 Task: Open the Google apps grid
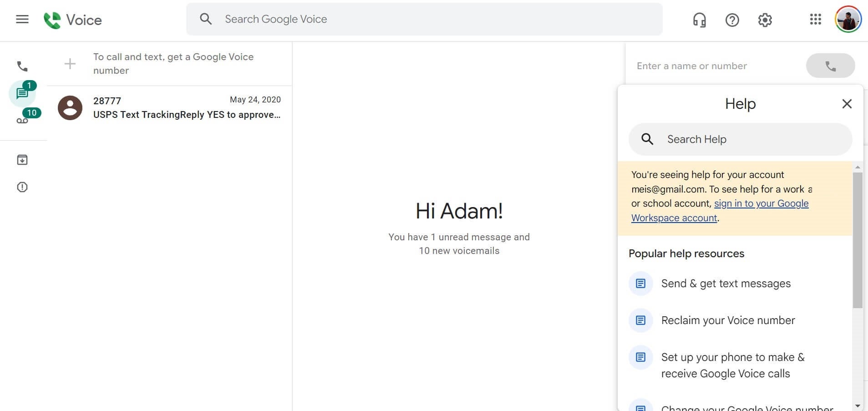click(x=816, y=19)
